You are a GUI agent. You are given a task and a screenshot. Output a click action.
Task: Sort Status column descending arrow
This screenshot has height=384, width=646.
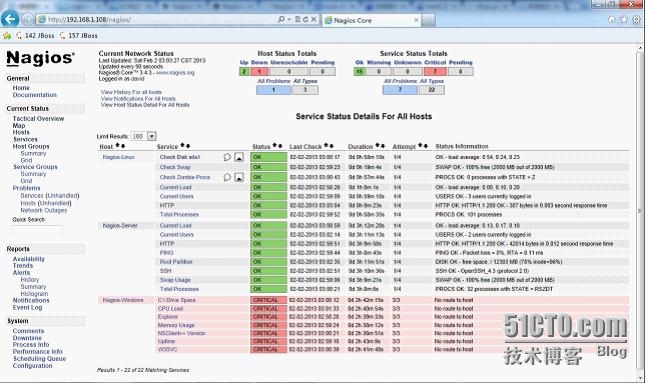pyautogui.click(x=280, y=145)
